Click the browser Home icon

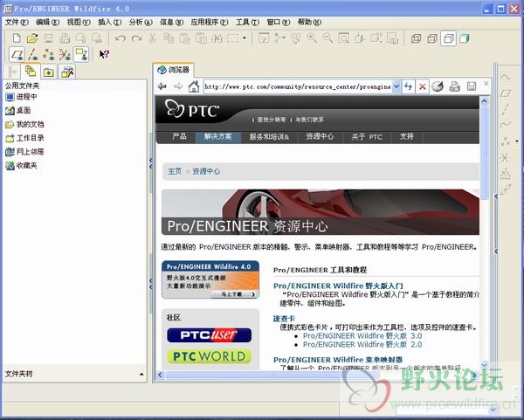point(194,86)
